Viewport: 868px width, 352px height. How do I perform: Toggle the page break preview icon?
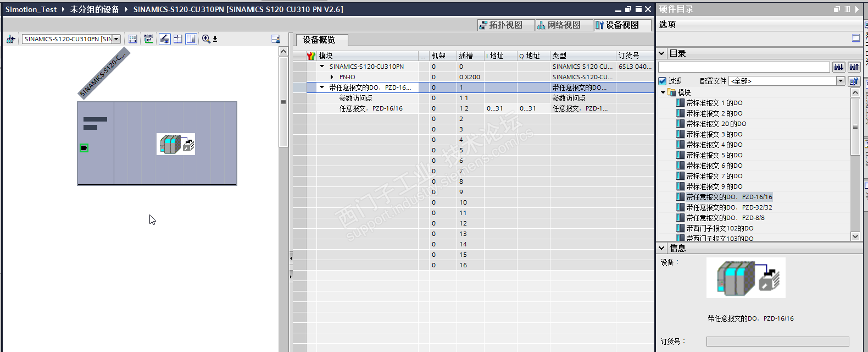165,39
